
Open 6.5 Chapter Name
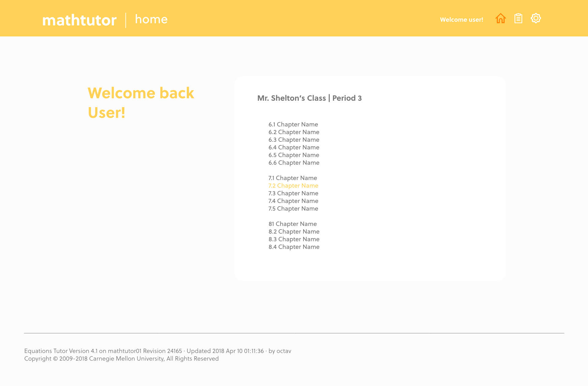[294, 155]
